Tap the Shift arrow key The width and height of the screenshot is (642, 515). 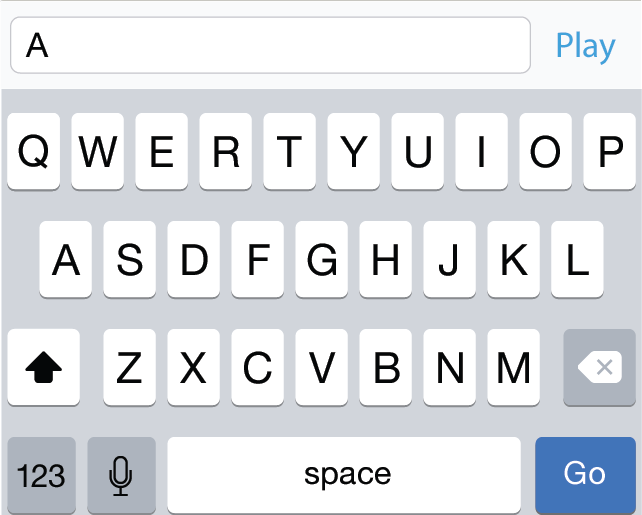pos(43,367)
